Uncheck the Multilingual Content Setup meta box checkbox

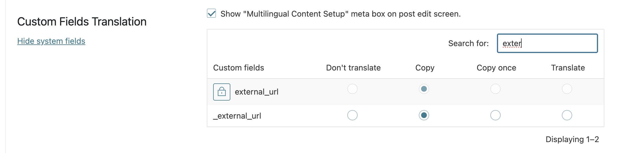click(x=211, y=13)
